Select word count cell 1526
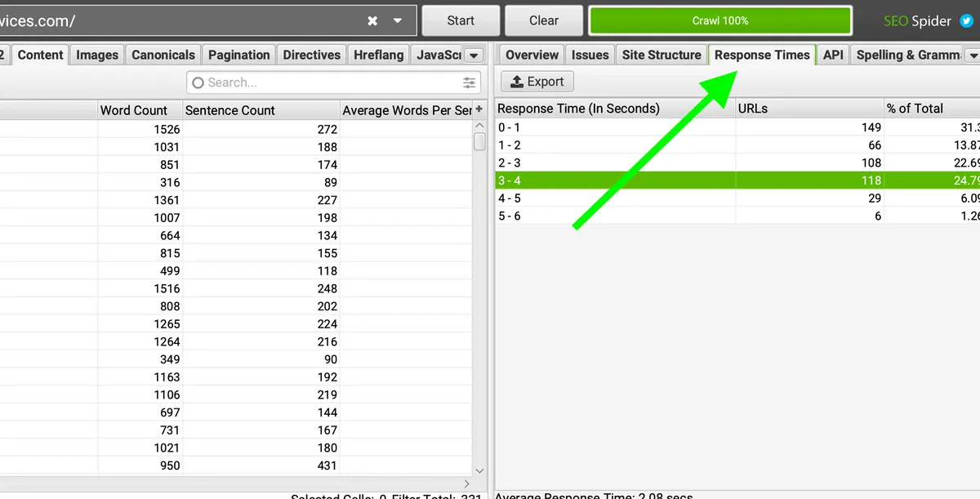 (x=167, y=129)
